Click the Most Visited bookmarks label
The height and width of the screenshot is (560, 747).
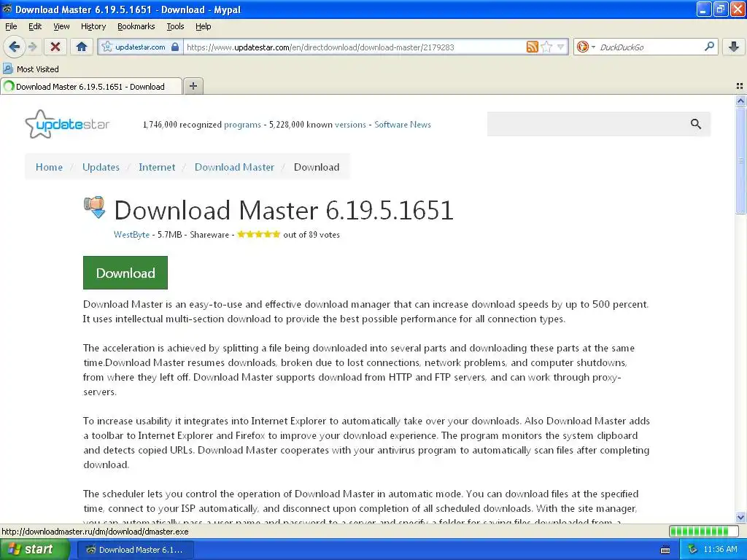(38, 69)
